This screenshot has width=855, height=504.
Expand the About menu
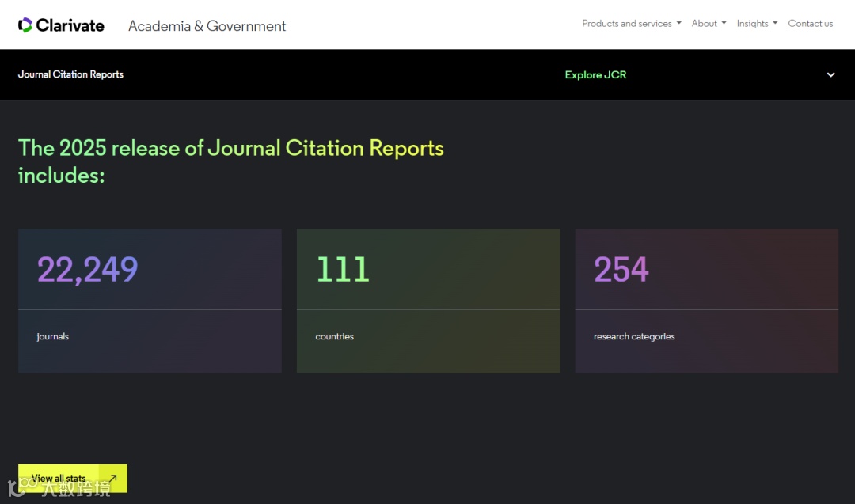point(709,24)
